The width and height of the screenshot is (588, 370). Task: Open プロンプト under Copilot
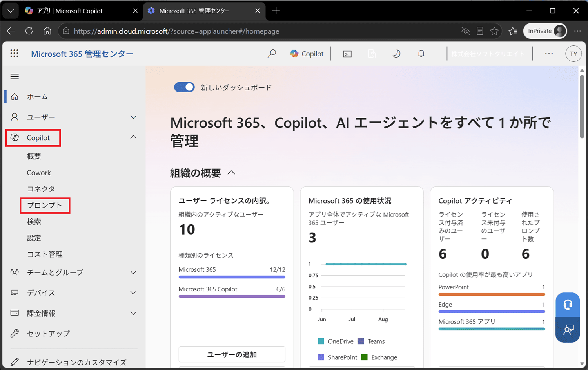pyautogui.click(x=44, y=205)
